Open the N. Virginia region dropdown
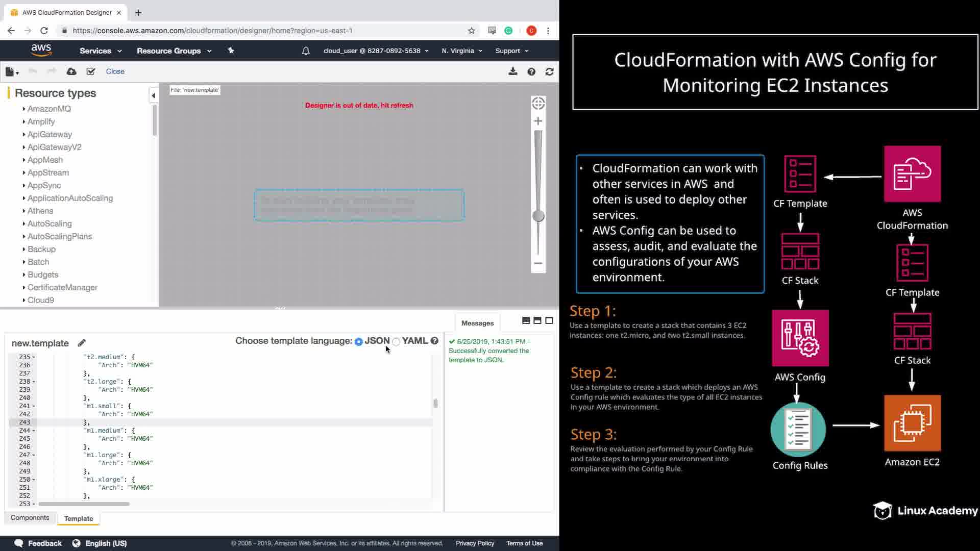 click(x=461, y=51)
